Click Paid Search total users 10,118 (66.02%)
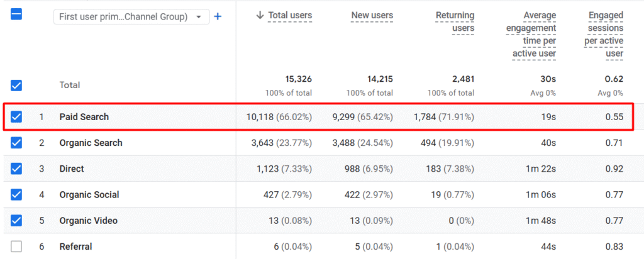 click(279, 117)
